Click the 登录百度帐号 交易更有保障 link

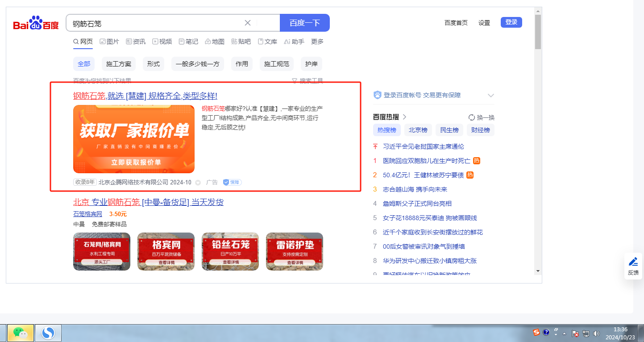(x=422, y=95)
